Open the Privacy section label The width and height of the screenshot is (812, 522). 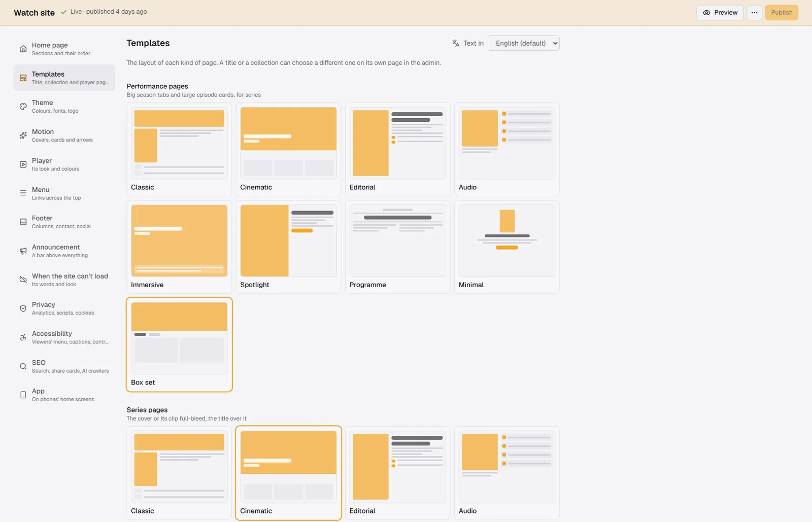[x=44, y=304]
